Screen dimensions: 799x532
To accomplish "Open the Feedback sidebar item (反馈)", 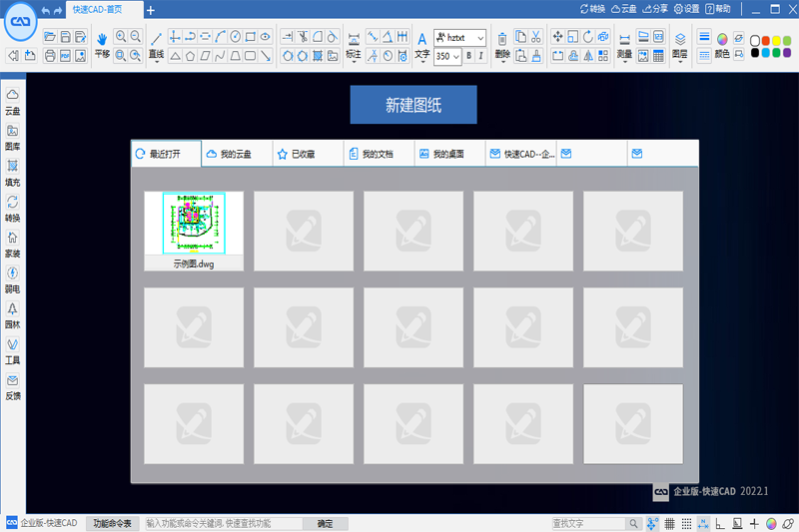I will 13,387.
